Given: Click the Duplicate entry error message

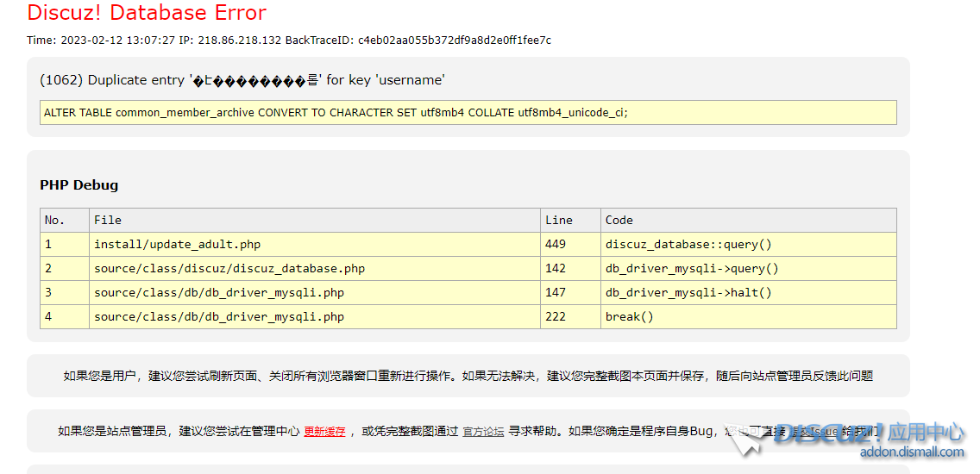Looking at the screenshot, I should click(x=242, y=80).
